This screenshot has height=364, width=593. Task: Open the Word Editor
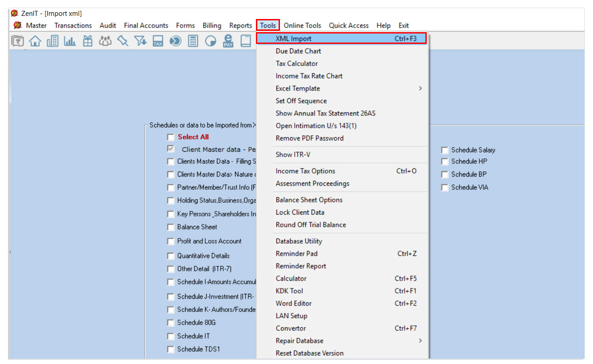(342, 303)
